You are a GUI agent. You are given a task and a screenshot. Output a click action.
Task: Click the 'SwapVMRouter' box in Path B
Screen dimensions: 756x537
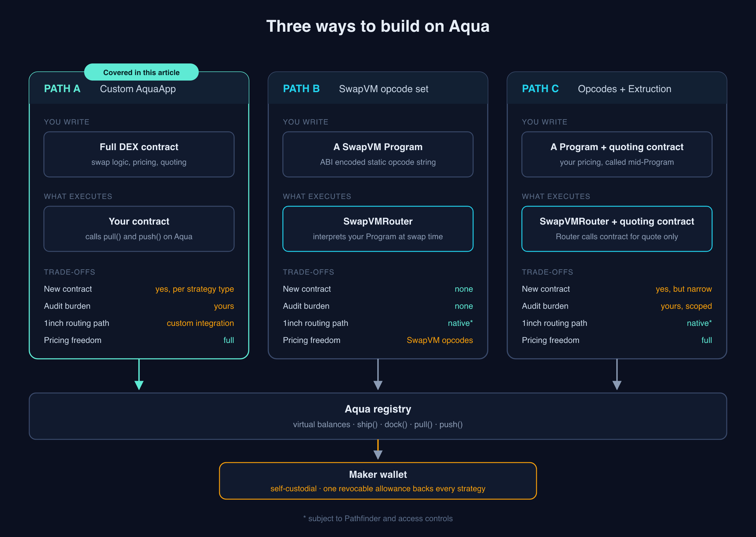378,229
